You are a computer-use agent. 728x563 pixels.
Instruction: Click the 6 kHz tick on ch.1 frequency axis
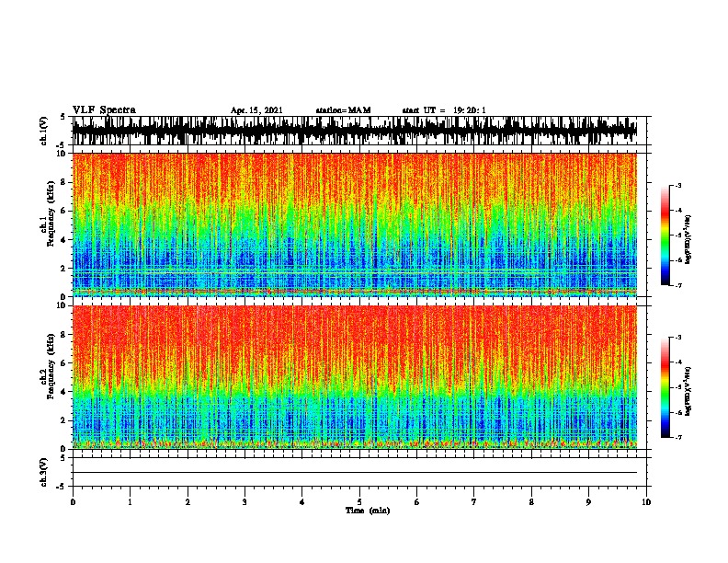tap(64, 211)
